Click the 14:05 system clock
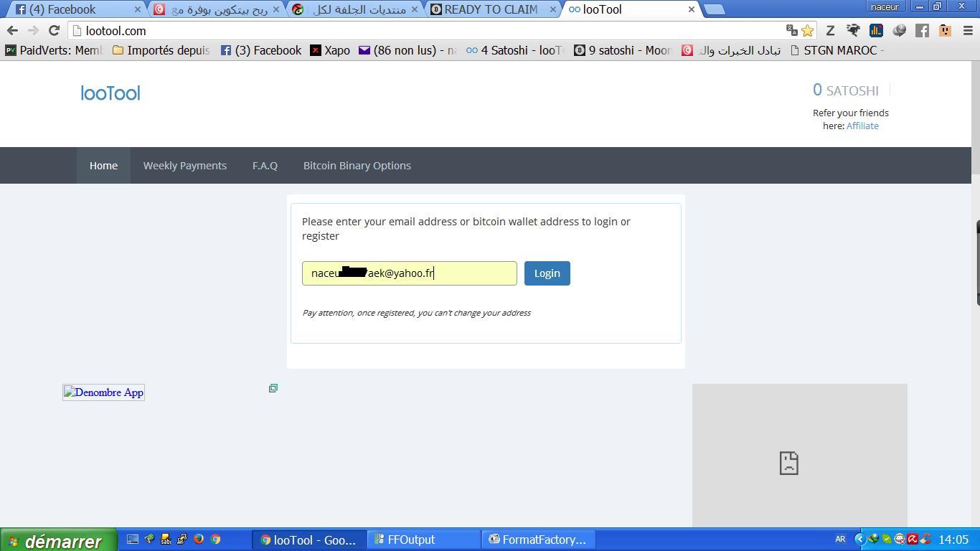 pos(953,540)
